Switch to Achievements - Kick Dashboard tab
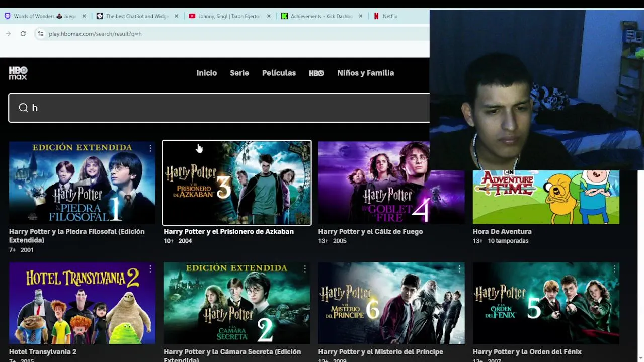The image size is (644, 362). tap(321, 16)
